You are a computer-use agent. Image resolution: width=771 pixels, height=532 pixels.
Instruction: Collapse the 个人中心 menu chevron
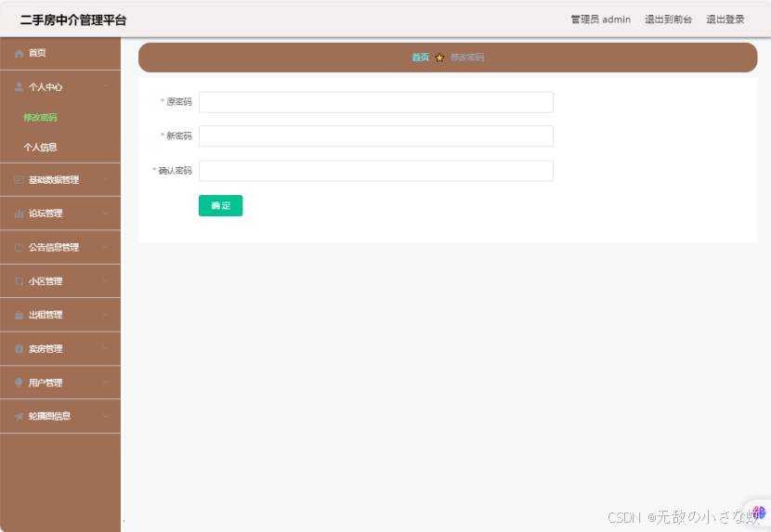(x=106, y=86)
